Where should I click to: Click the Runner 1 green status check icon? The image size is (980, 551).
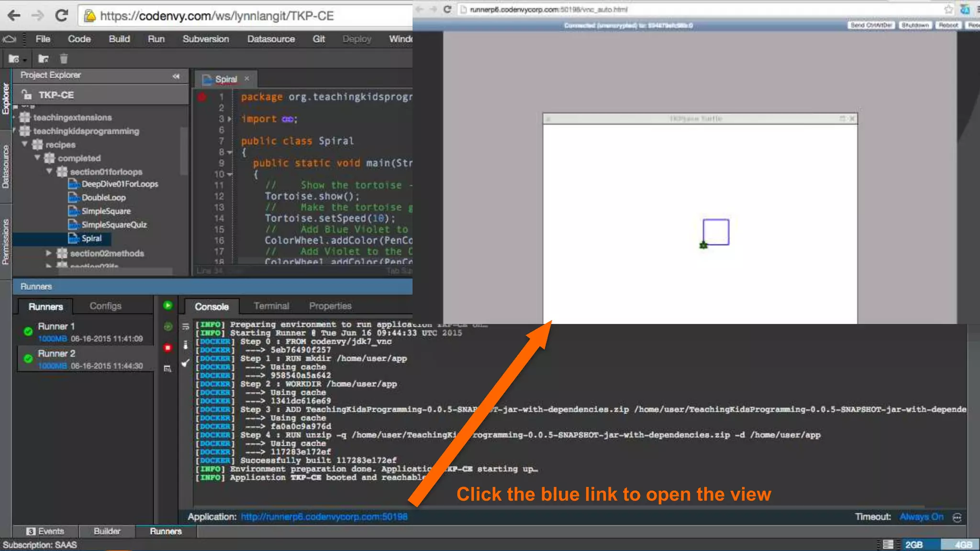28,331
